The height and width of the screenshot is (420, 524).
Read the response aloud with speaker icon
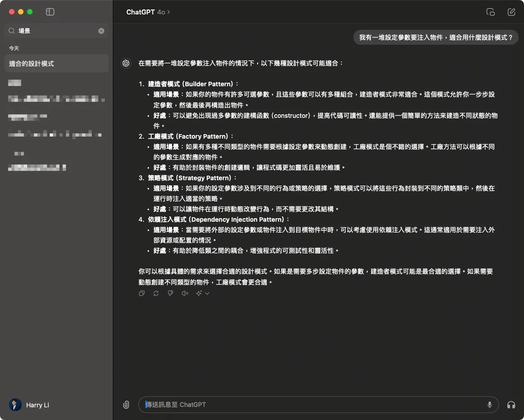(185, 294)
